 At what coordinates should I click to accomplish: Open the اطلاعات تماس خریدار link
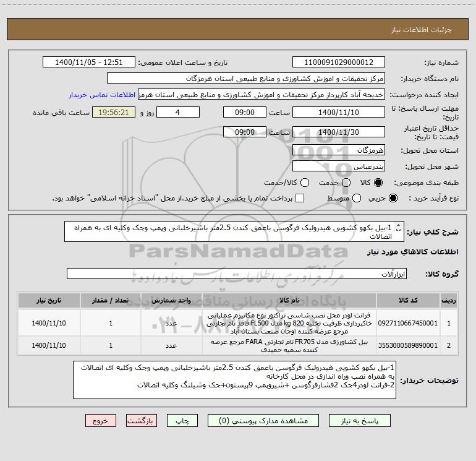[102, 95]
